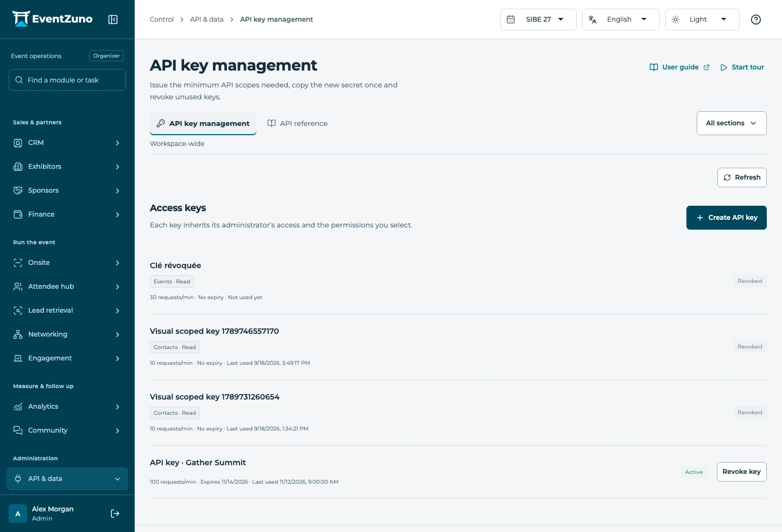Switch to the API reference tab
The height and width of the screenshot is (532, 782).
298,123
